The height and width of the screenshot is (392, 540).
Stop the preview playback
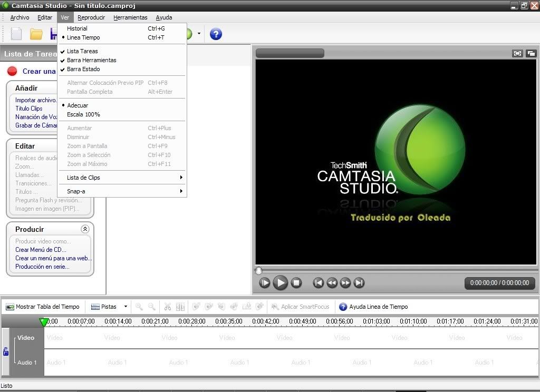pyautogui.click(x=296, y=283)
